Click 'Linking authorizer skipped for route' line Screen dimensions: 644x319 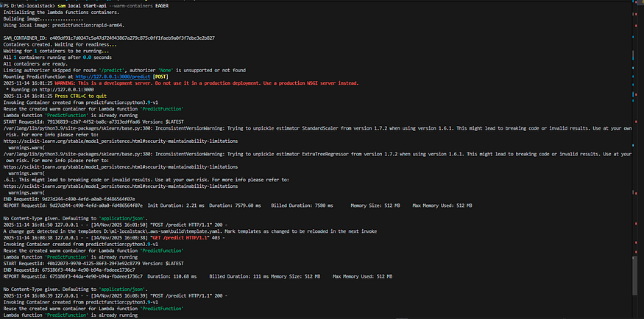[x=124, y=70]
